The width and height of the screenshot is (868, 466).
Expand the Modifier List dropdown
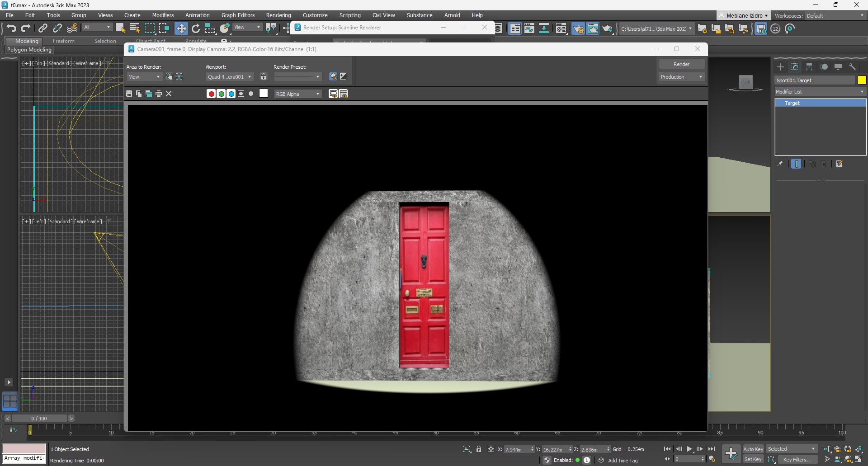point(820,92)
